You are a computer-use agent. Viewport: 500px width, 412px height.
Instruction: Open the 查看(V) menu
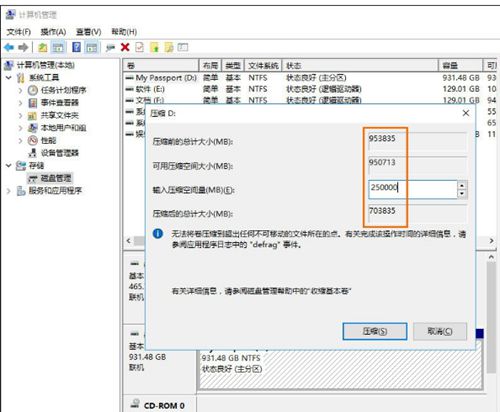89,32
